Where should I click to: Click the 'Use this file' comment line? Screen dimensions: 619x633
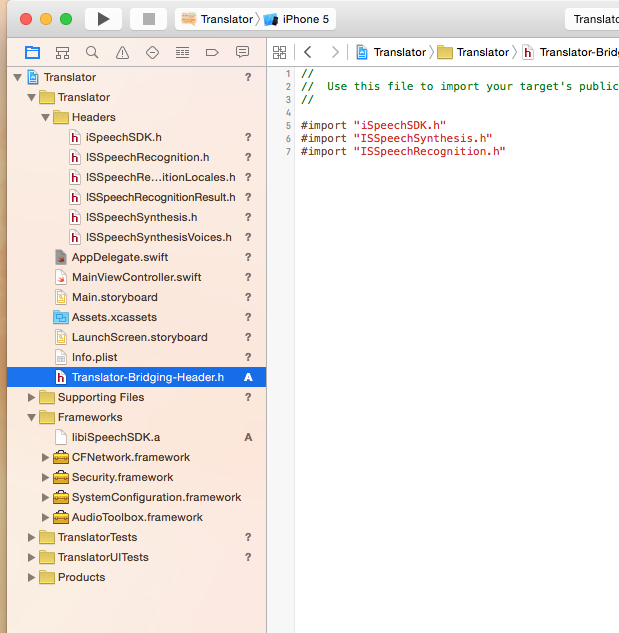[x=460, y=86]
